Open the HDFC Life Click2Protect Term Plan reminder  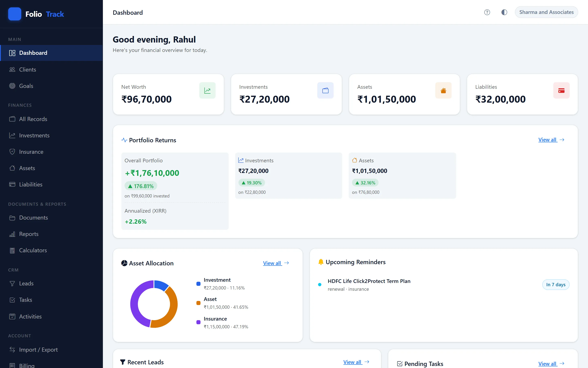tap(443, 285)
